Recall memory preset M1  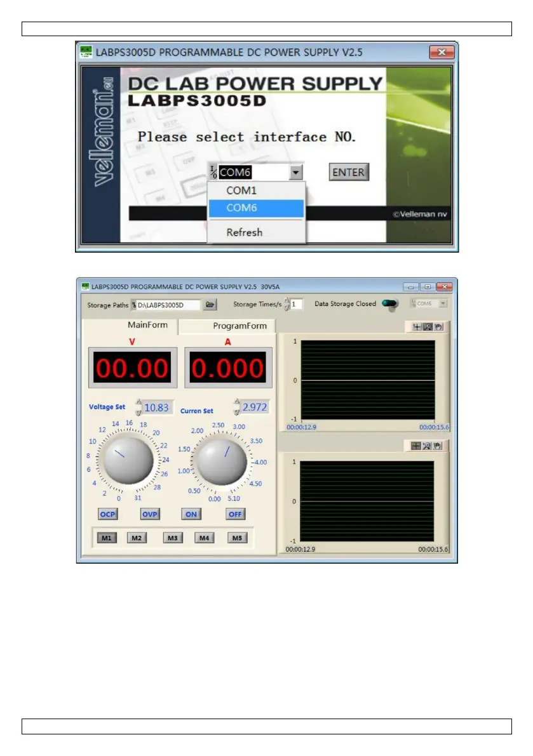click(x=107, y=538)
